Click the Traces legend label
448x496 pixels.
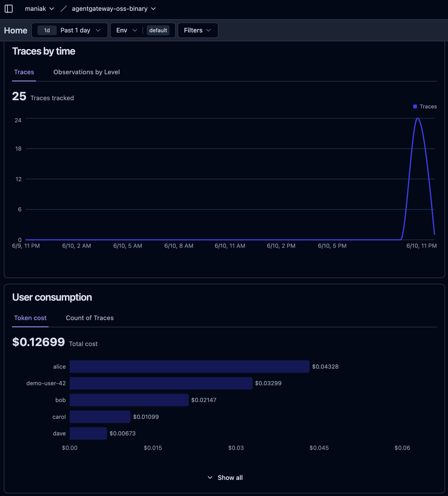[x=428, y=106]
